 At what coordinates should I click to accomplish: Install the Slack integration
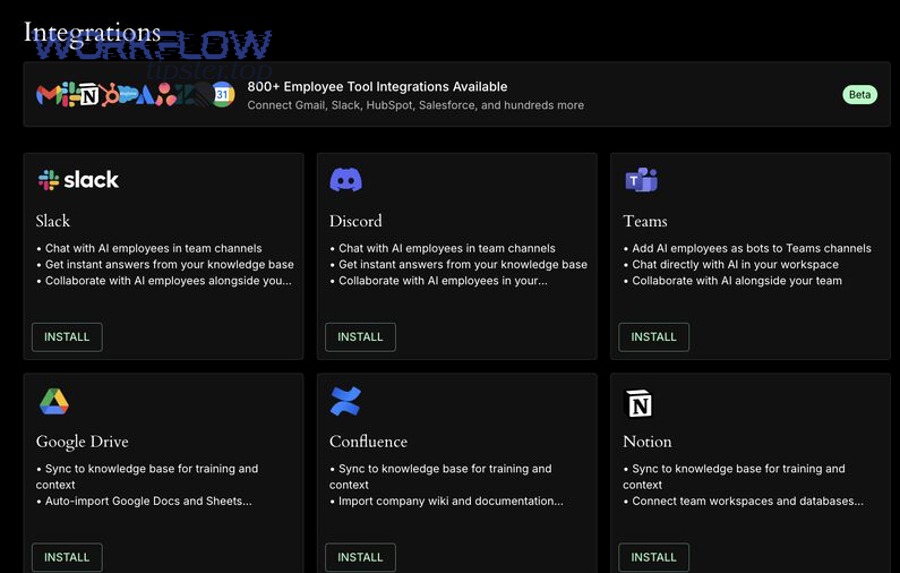coord(67,337)
